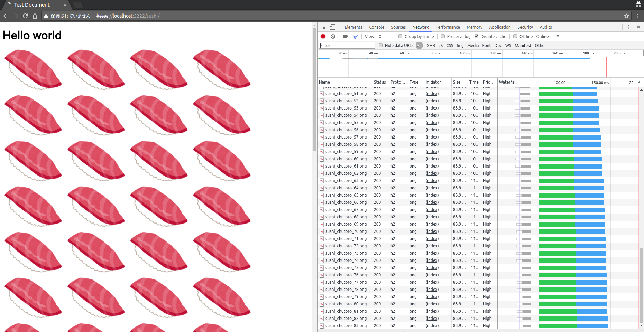Open the Application tab
Viewport: 644px width, 332px height.
(500, 27)
